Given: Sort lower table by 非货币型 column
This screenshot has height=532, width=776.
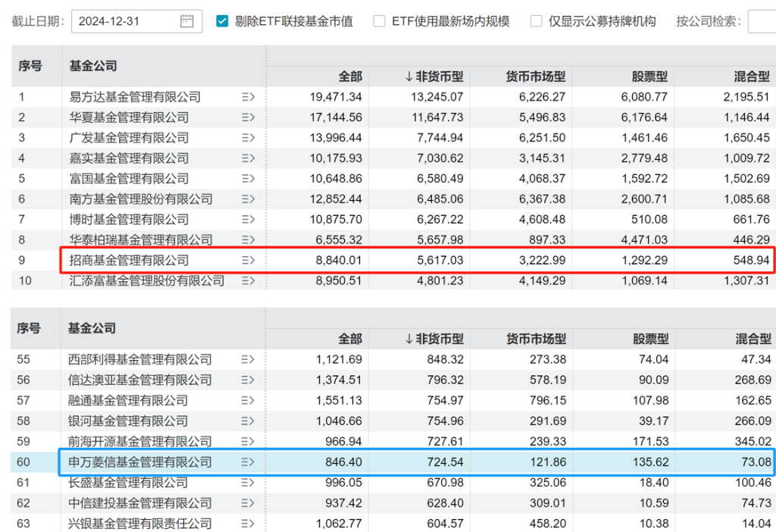Looking at the screenshot, I should (434, 339).
